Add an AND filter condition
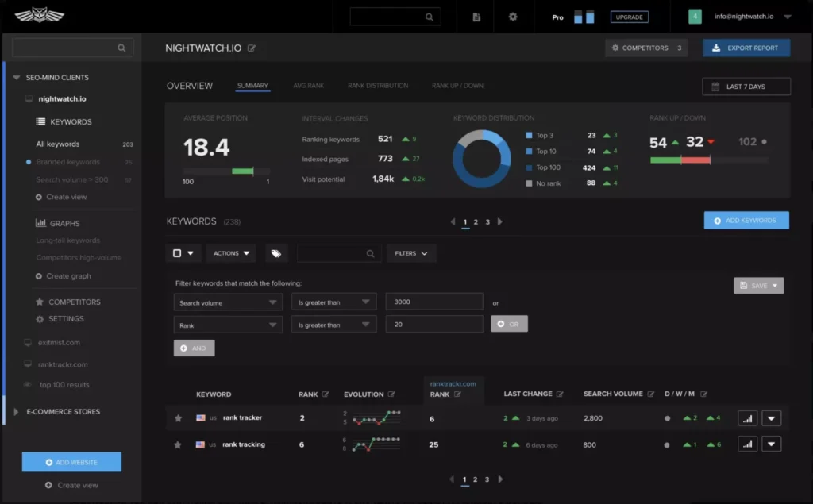Viewport: 813px width, 504px height. [194, 348]
